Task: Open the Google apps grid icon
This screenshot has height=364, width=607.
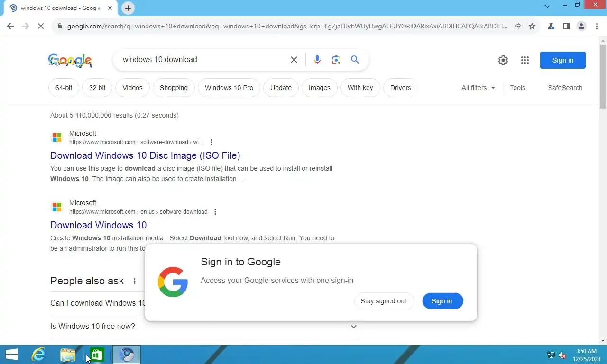Action: coord(524,60)
